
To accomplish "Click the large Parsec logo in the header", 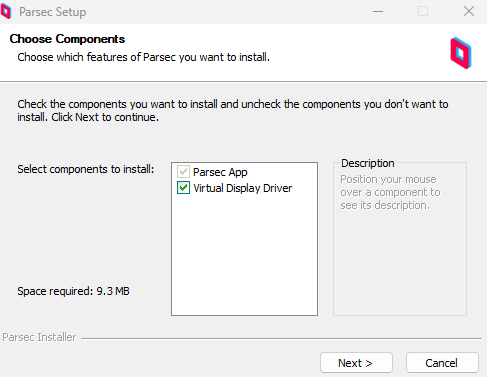I will (461, 53).
